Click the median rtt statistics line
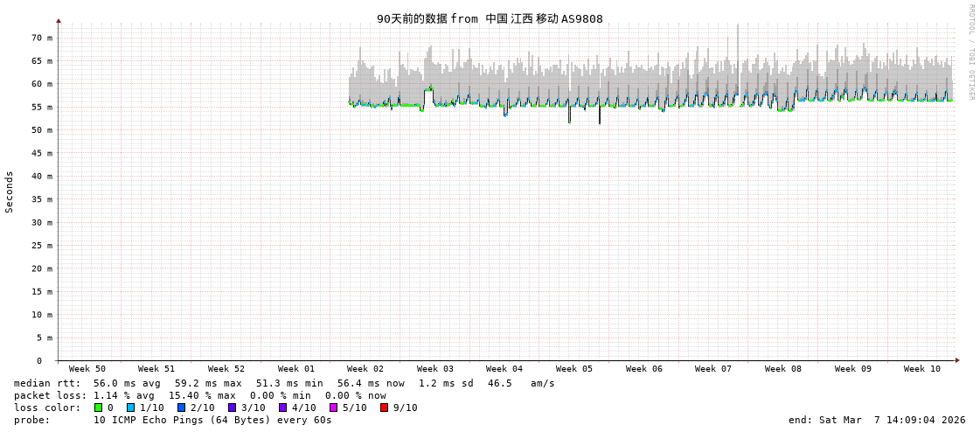 coord(284,383)
